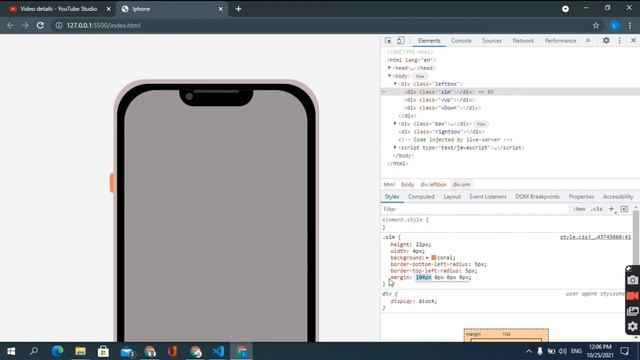Open the Properties tab
The image size is (640, 360).
point(581,197)
